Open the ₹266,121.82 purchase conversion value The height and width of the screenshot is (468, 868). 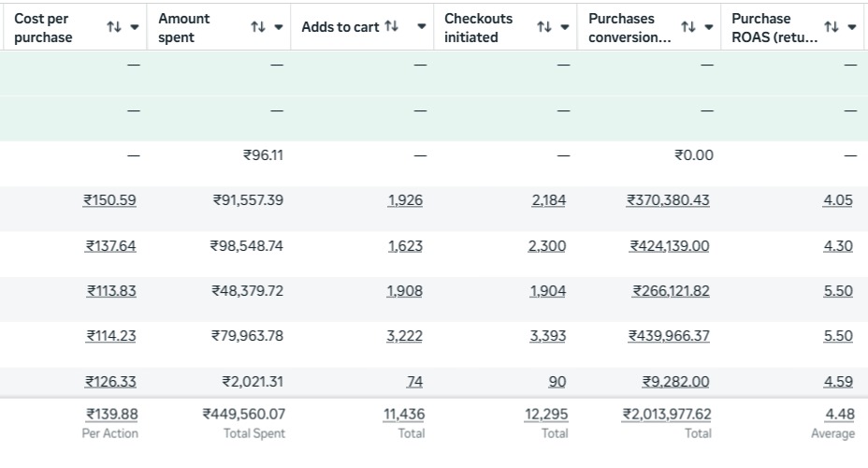[671, 291]
